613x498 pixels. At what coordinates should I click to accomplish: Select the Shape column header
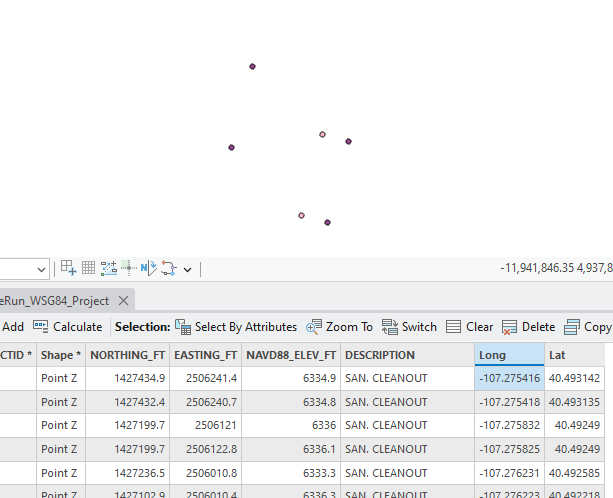pos(61,355)
